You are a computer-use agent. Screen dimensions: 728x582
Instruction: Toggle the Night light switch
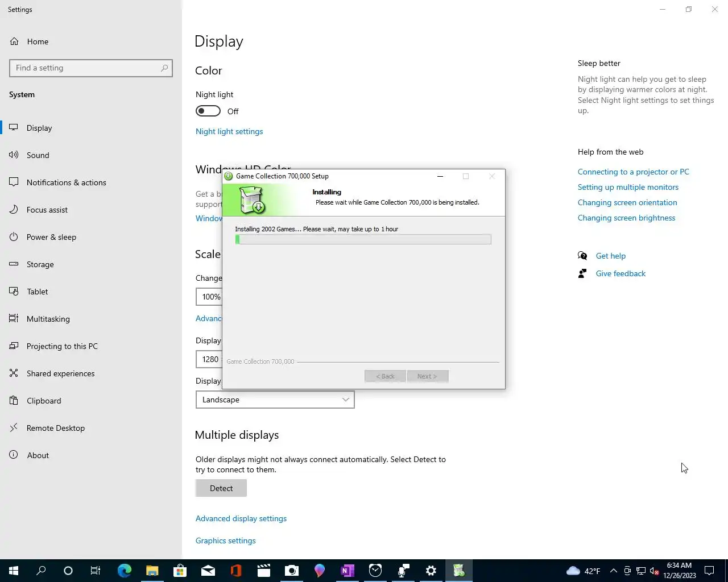click(208, 111)
